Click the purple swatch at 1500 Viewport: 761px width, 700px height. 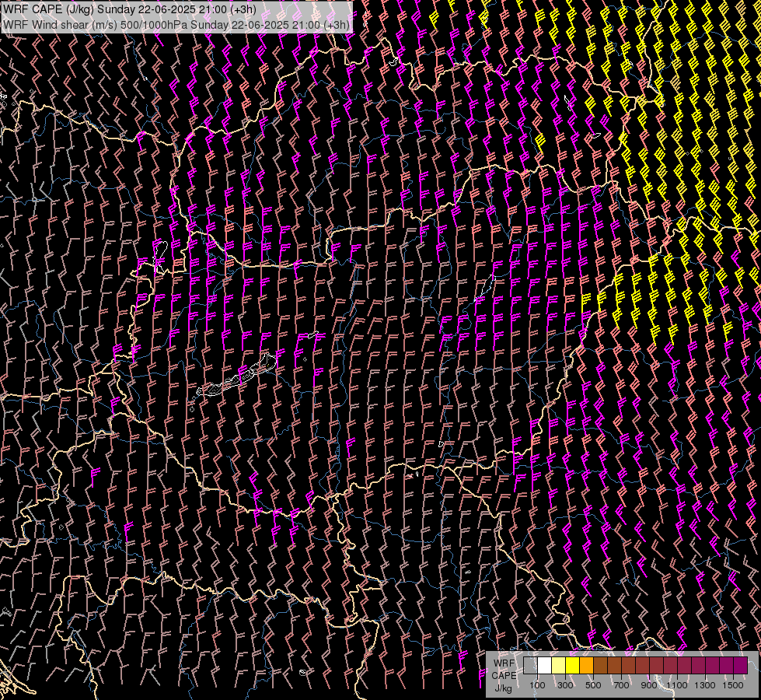(740, 665)
